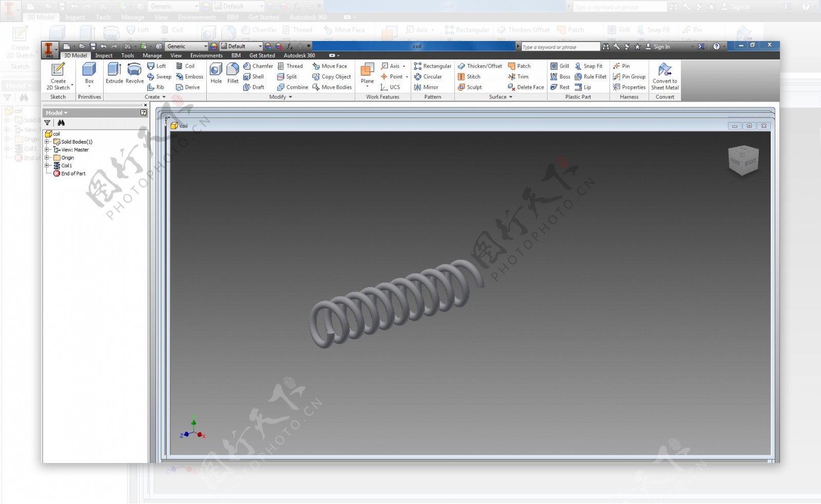This screenshot has width=821, height=504.
Task: Choose the Thread tool
Action: coord(290,66)
